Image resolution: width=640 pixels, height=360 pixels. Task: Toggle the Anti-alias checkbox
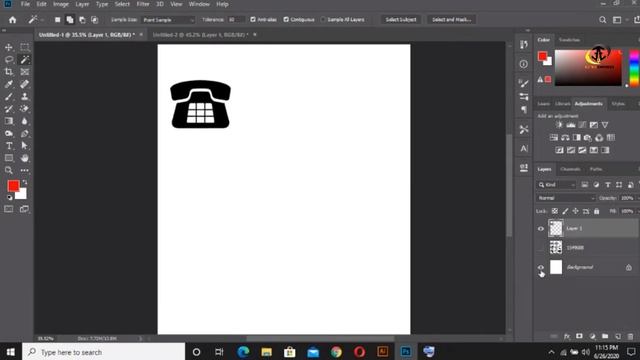pyautogui.click(x=253, y=20)
